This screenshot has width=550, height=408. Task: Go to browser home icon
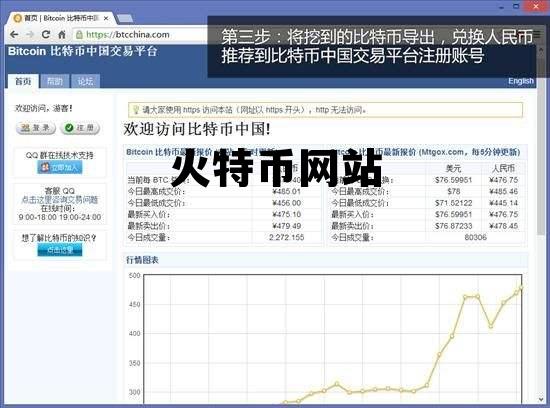[x=62, y=34]
